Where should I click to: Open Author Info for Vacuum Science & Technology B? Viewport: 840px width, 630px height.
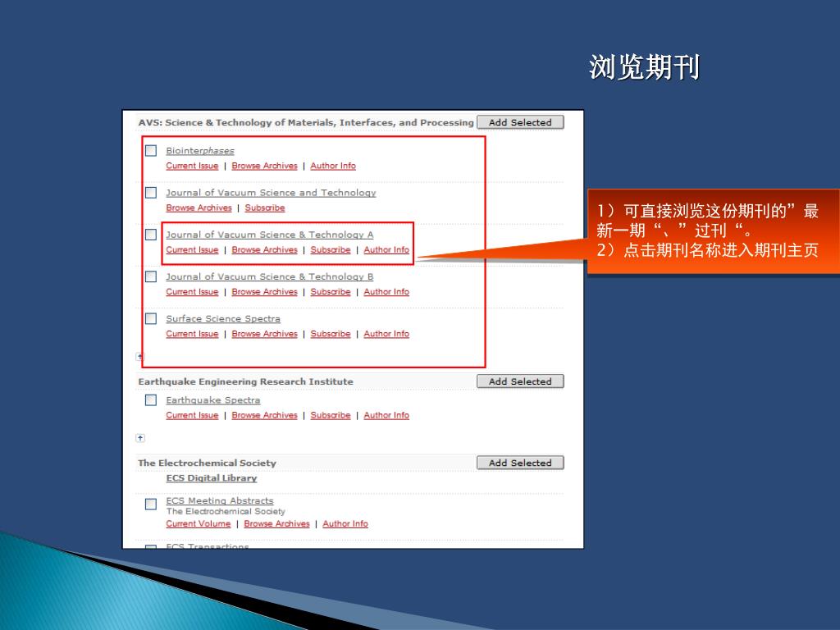(x=386, y=291)
